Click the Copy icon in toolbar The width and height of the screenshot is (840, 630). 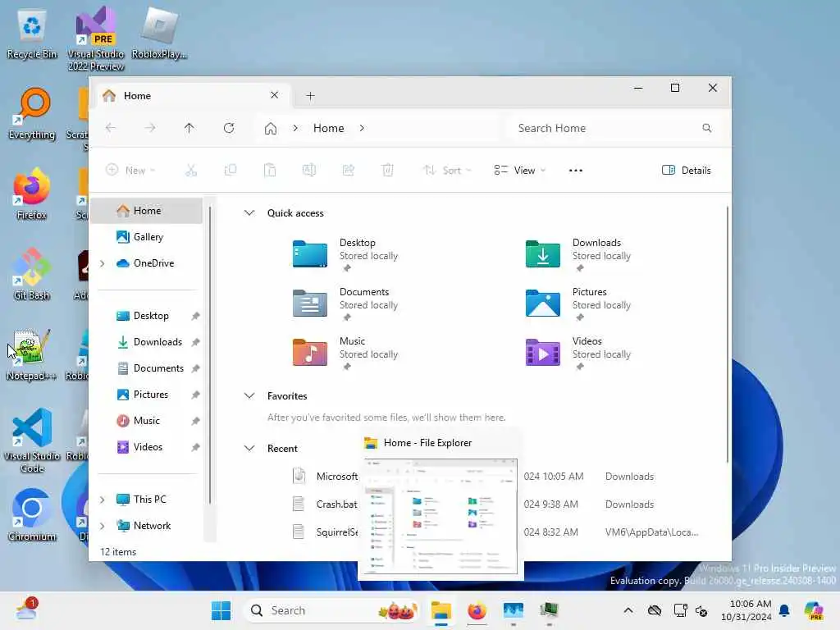231,171
